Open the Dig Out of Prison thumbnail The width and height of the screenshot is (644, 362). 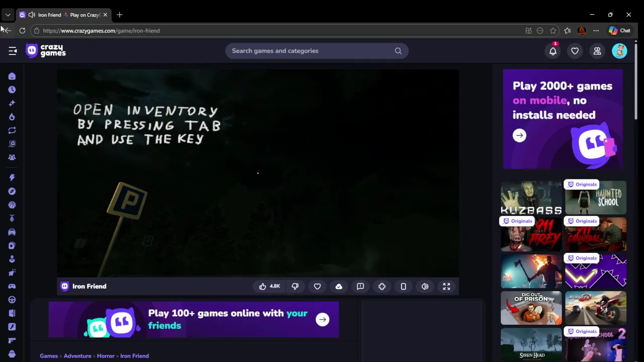[531, 308]
